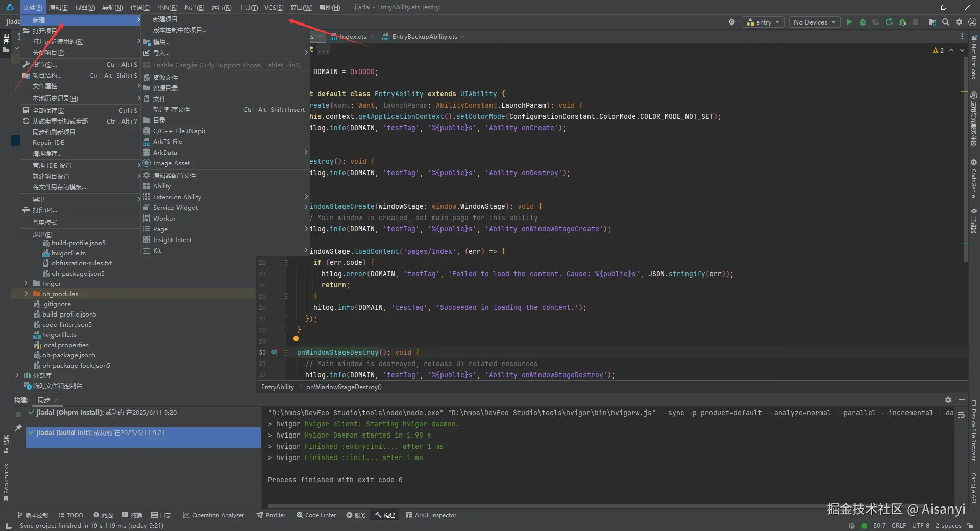Start debugging with the green bug icon
The width and height of the screenshot is (980, 531).
coord(863,22)
